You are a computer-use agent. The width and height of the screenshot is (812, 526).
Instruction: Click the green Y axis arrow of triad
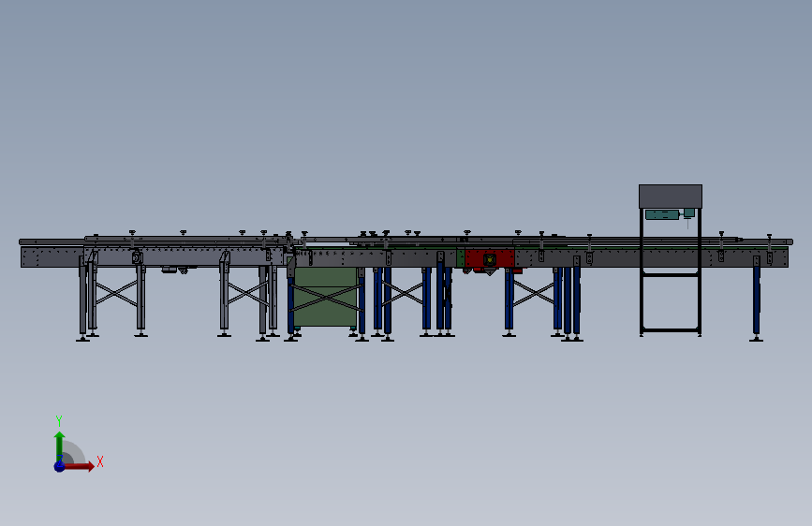pos(60,446)
